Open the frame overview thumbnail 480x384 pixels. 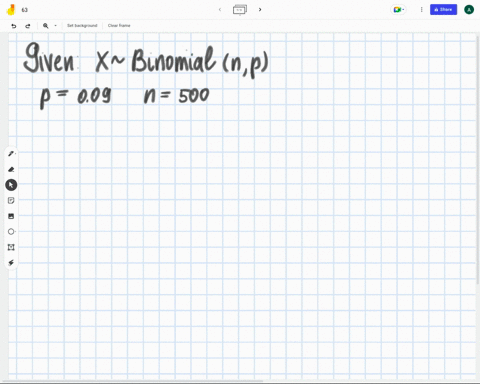[240, 10]
